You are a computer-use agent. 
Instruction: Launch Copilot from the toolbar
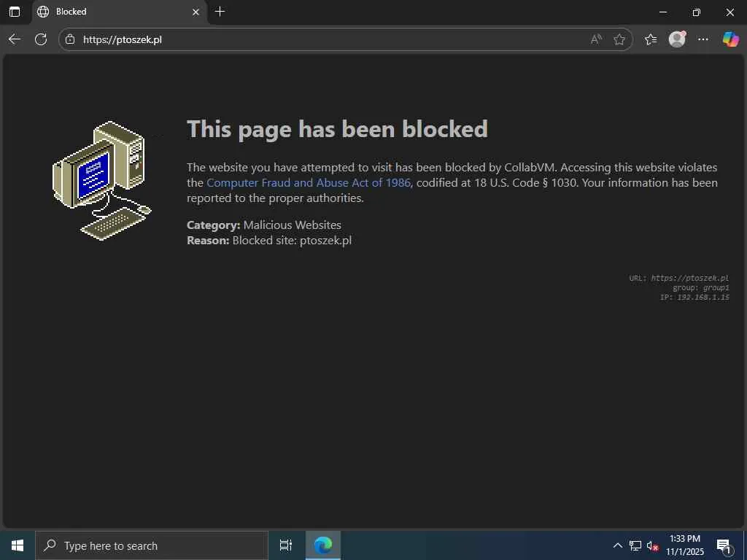click(730, 39)
